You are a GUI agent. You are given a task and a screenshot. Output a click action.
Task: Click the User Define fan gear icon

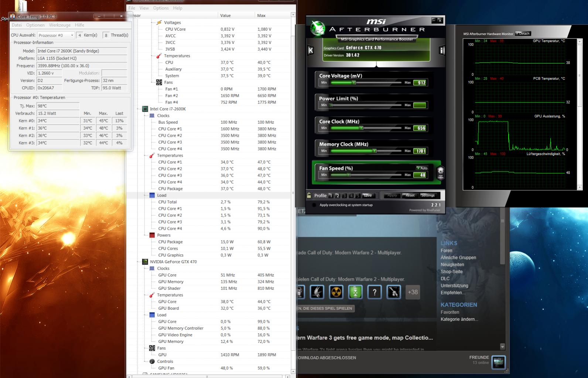click(440, 172)
